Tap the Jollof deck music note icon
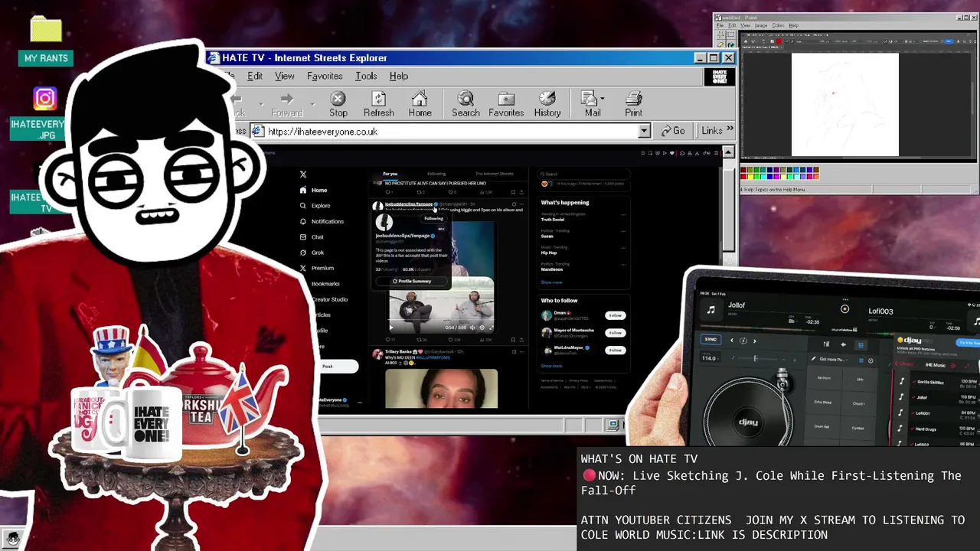This screenshot has width=980, height=551. 711,310
